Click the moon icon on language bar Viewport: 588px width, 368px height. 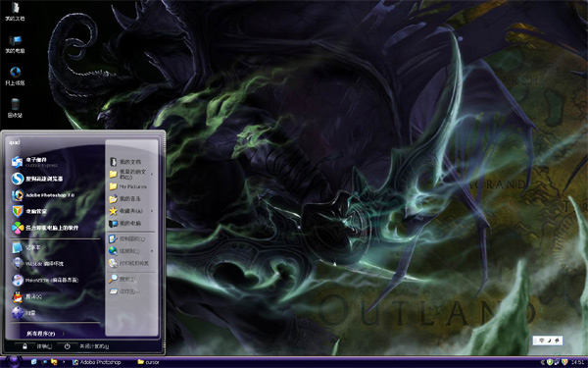click(549, 341)
